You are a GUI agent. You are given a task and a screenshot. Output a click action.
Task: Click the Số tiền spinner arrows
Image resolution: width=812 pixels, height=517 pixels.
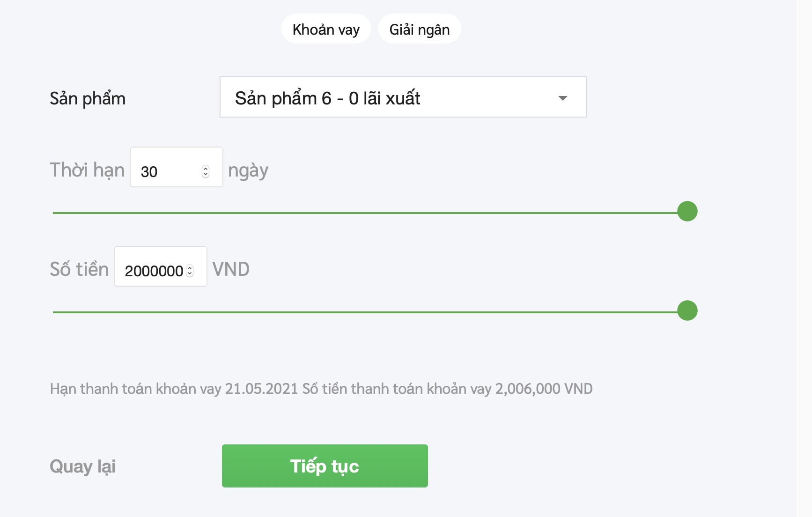click(x=190, y=271)
